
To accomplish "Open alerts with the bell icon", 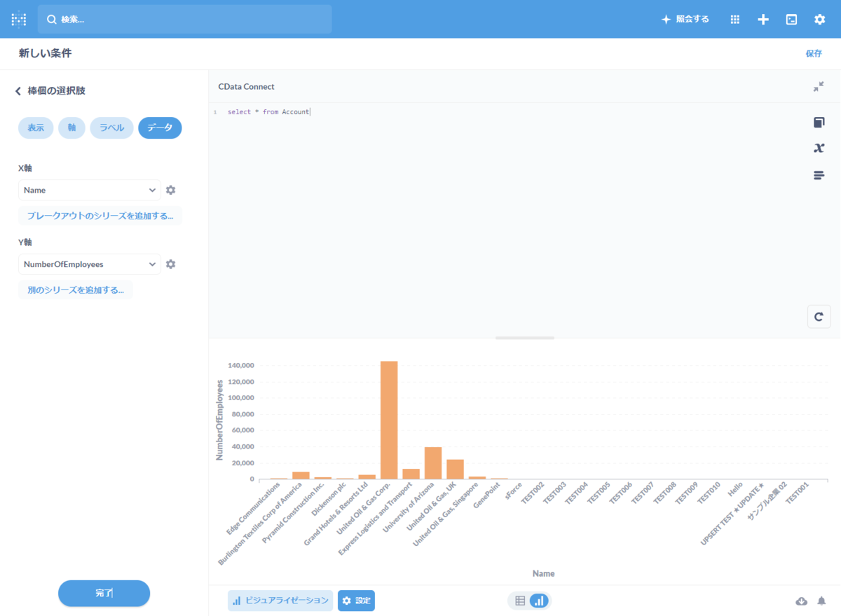I will [821, 601].
